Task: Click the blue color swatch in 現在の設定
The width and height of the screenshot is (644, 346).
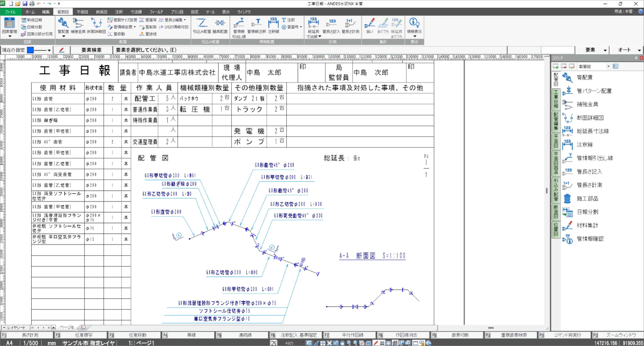Action: [30, 50]
